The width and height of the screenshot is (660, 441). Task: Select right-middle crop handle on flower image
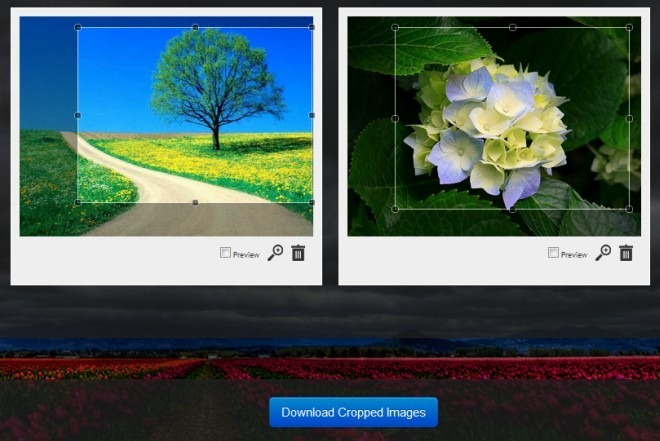pyautogui.click(x=629, y=119)
